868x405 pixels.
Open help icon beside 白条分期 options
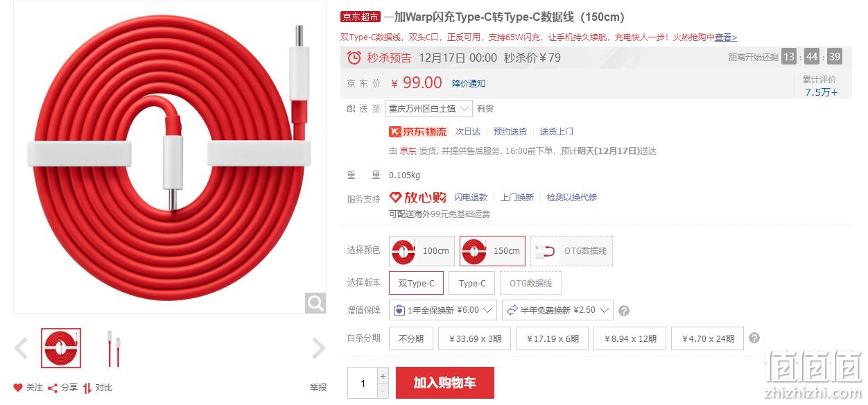[x=754, y=338]
